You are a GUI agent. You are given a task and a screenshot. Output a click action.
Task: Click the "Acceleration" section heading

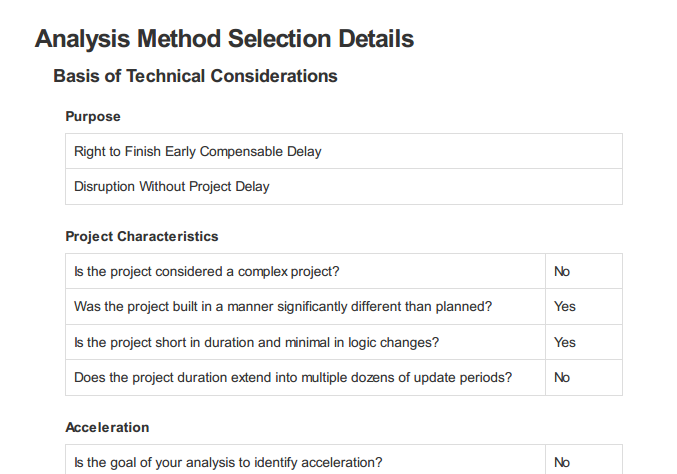click(107, 427)
